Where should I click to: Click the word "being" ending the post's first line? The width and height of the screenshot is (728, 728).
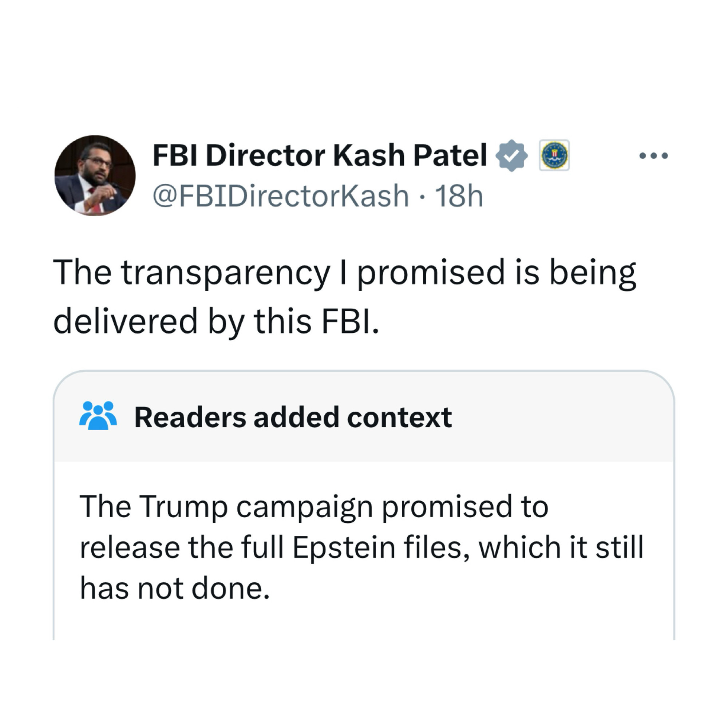pos(592,273)
